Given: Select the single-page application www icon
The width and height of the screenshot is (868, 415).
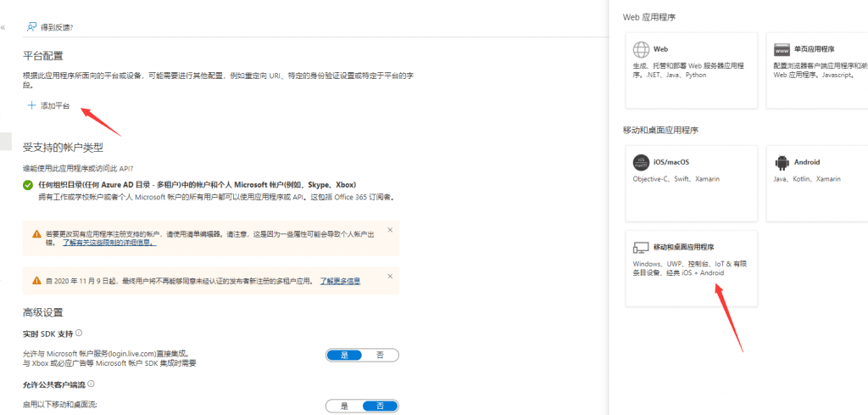Looking at the screenshot, I should tap(781, 49).
